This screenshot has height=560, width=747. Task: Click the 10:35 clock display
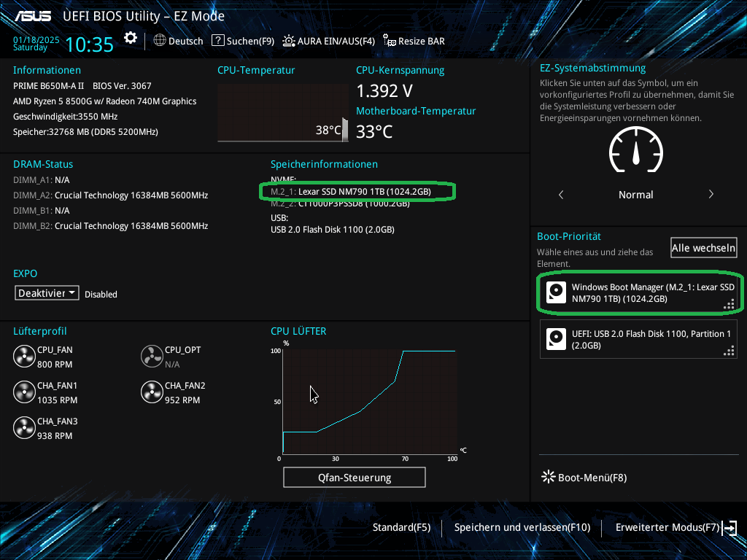(89, 44)
